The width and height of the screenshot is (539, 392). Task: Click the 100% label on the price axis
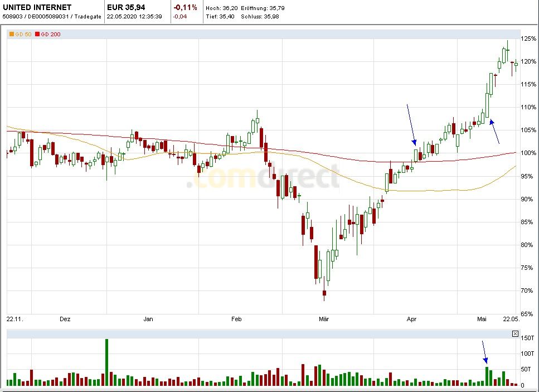(528, 153)
